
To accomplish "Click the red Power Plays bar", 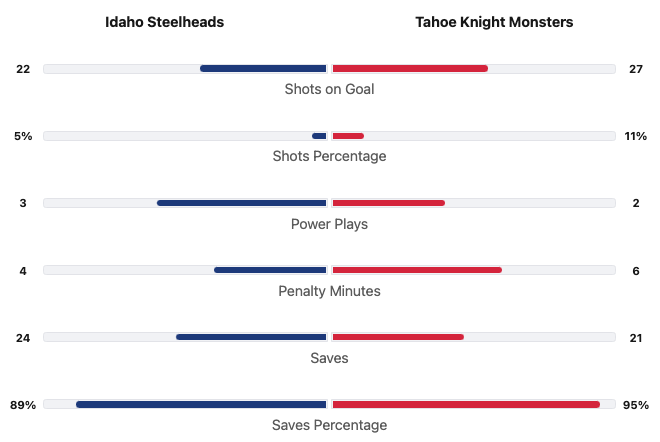I will coord(388,203).
